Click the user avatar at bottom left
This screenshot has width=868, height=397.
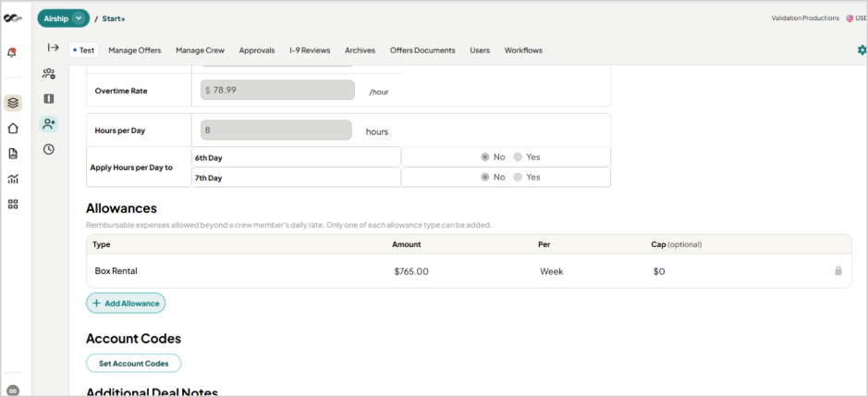pos(13,391)
